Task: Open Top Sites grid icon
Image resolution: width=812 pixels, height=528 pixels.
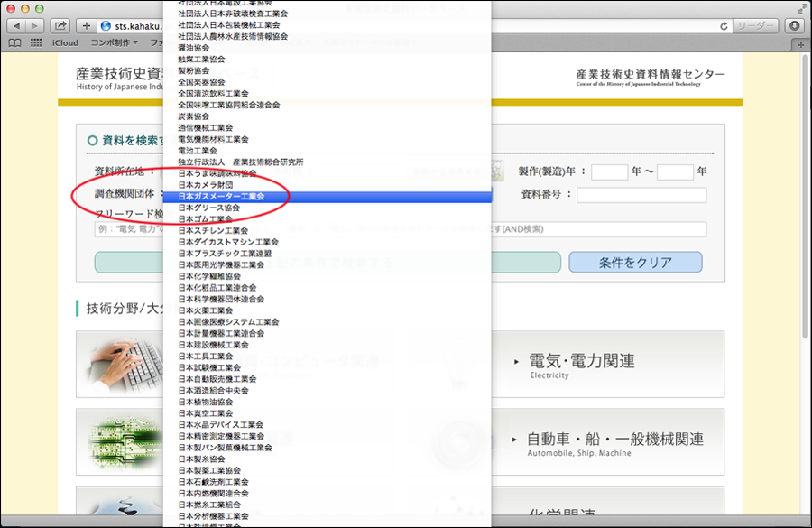Action: (36, 43)
